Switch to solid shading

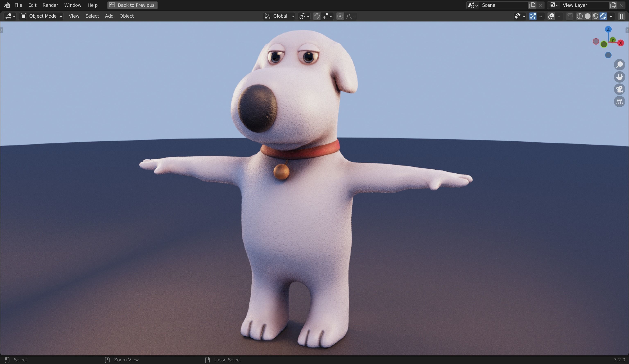[588, 16]
